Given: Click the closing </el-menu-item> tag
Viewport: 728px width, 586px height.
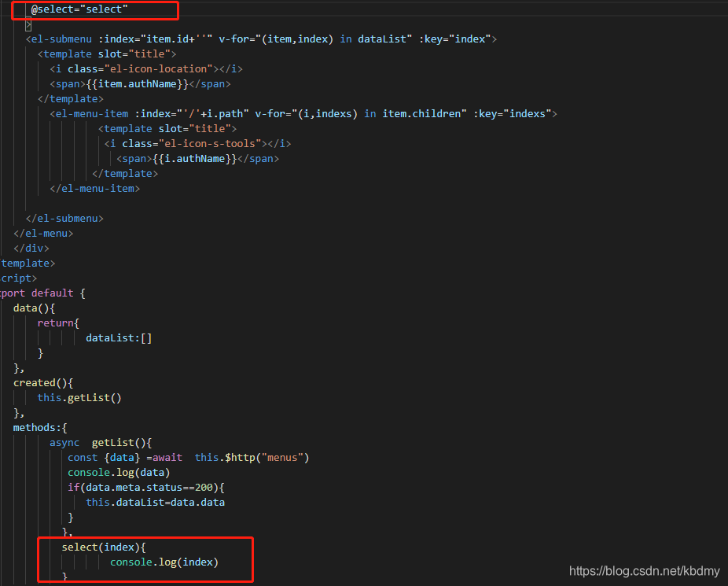Looking at the screenshot, I should point(94,189).
